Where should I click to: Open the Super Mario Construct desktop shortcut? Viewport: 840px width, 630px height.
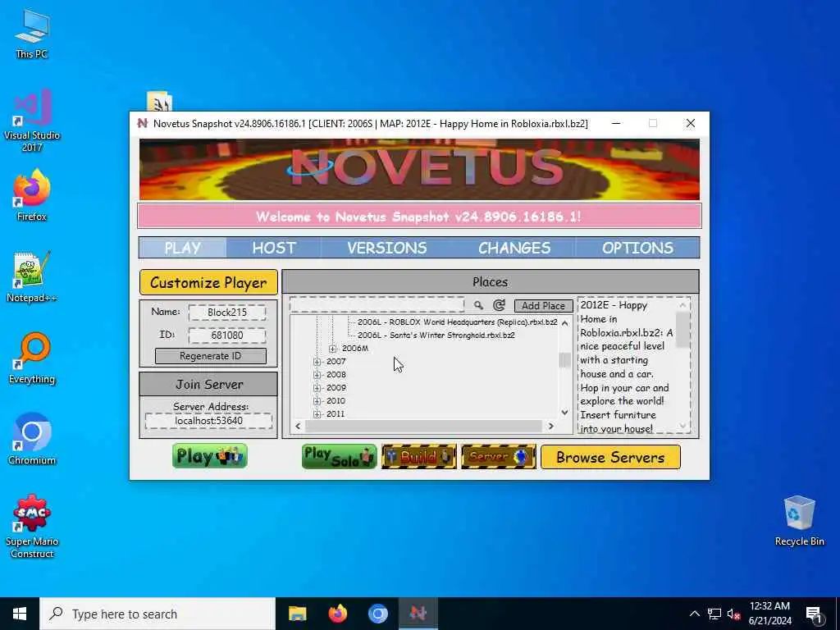(32, 527)
